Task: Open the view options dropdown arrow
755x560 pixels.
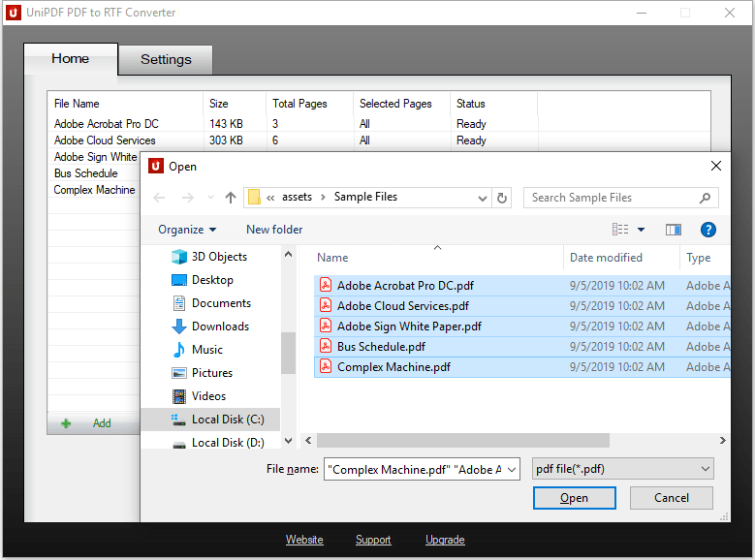Action: [641, 230]
